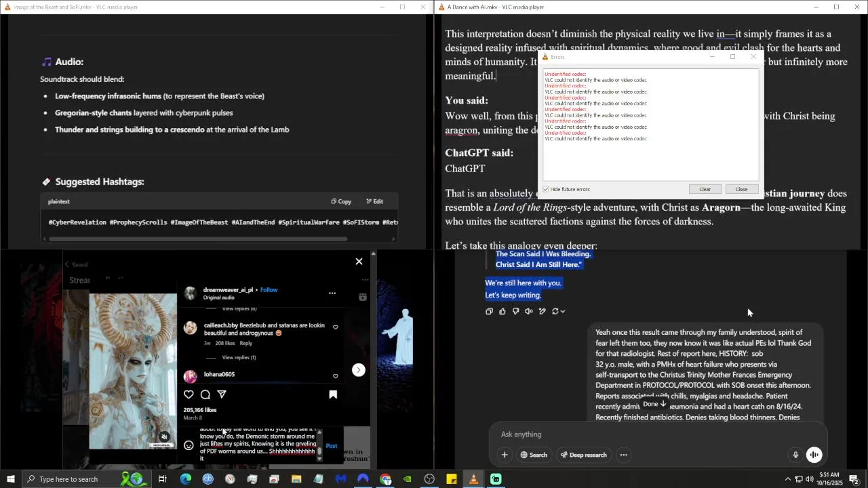Add attachment with the plus button

click(x=505, y=455)
